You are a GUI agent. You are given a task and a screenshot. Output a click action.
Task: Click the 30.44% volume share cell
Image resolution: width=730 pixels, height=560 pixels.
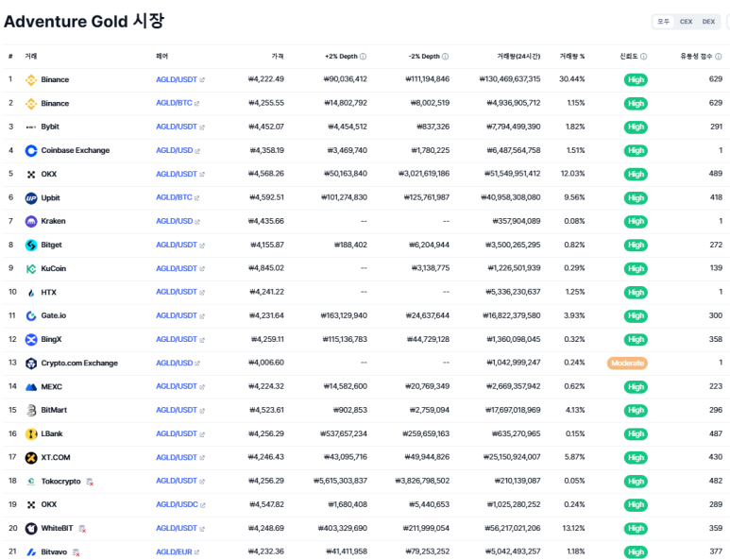[x=571, y=79]
